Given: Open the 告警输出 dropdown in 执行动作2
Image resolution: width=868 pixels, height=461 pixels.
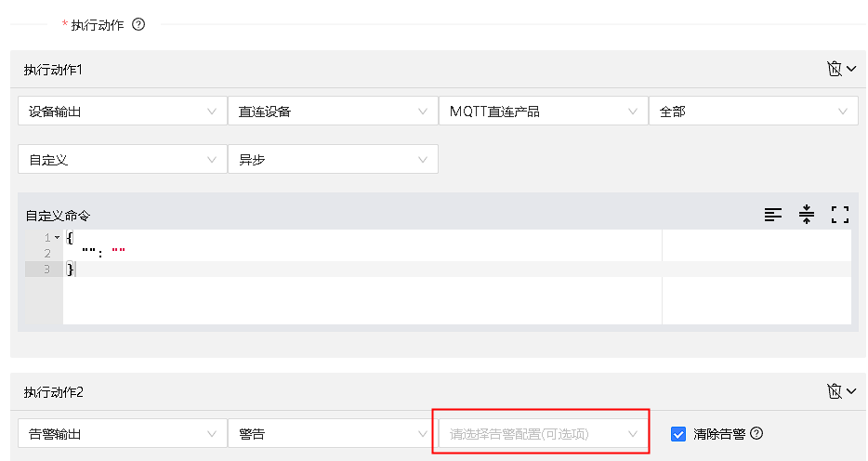Looking at the screenshot, I should pyautogui.click(x=122, y=433).
